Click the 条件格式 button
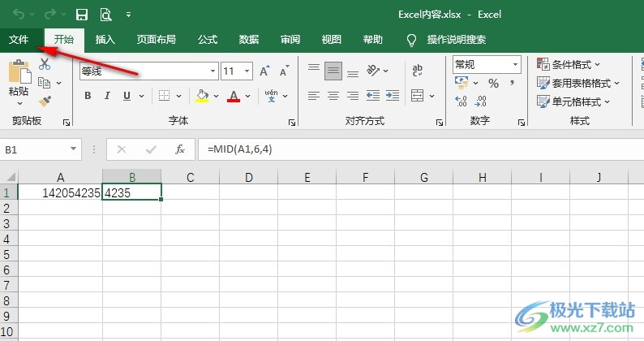Viewport: 644px width, 341px height. (569, 64)
